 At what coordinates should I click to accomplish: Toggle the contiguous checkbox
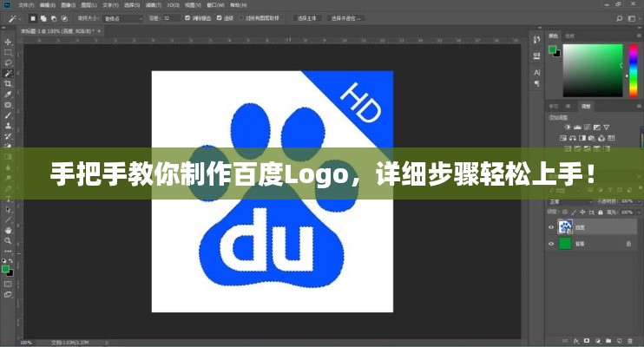220,17
